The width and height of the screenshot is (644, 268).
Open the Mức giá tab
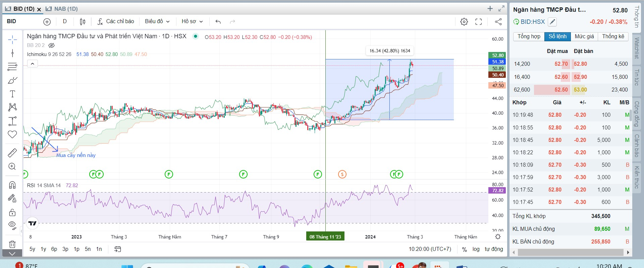(584, 37)
